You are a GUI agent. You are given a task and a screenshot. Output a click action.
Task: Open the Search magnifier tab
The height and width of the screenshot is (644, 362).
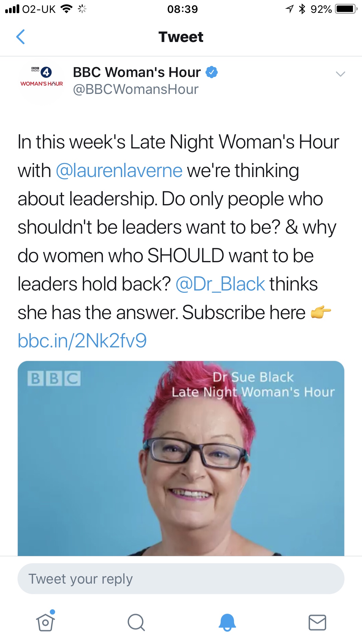pos(136,622)
